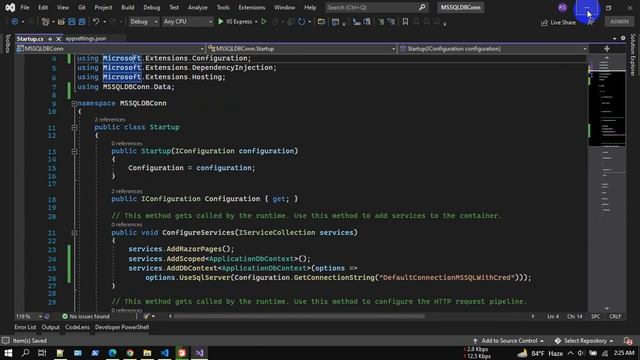The height and width of the screenshot is (360, 640).
Task: Click the user account RS avatar
Action: tap(562, 7)
